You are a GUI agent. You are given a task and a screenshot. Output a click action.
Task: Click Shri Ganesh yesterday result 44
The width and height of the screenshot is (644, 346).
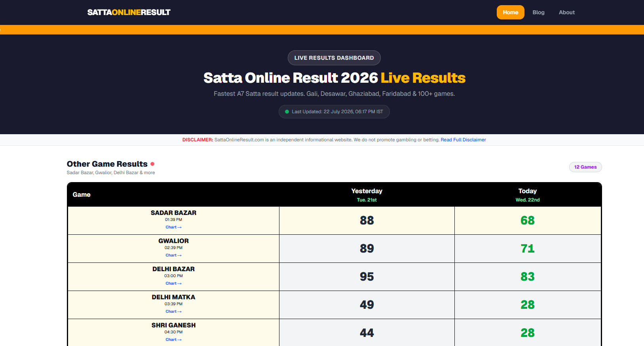[367, 333]
